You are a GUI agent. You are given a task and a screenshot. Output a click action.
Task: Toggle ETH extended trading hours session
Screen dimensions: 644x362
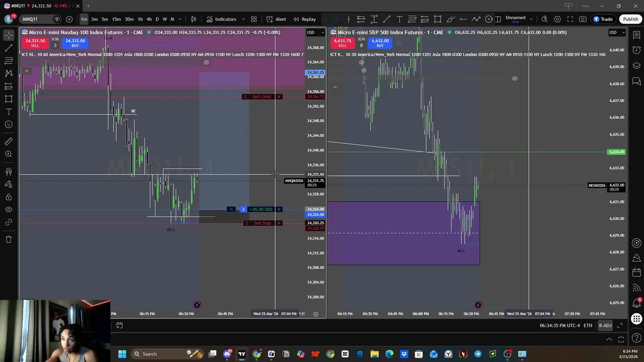[x=588, y=325]
